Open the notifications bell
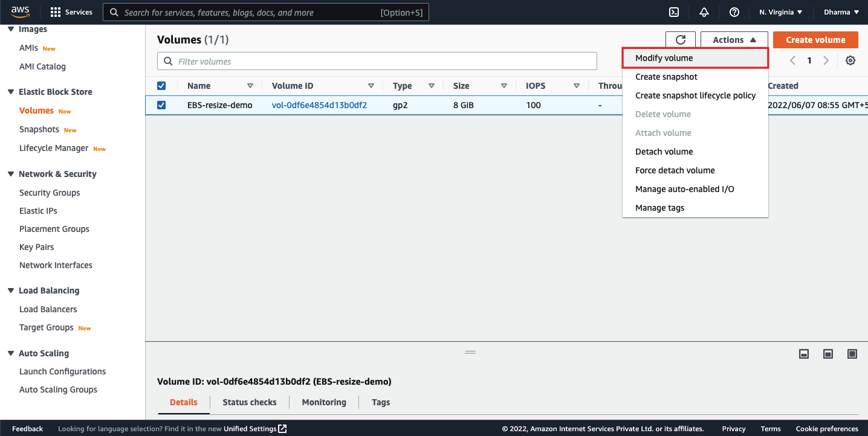 [704, 12]
